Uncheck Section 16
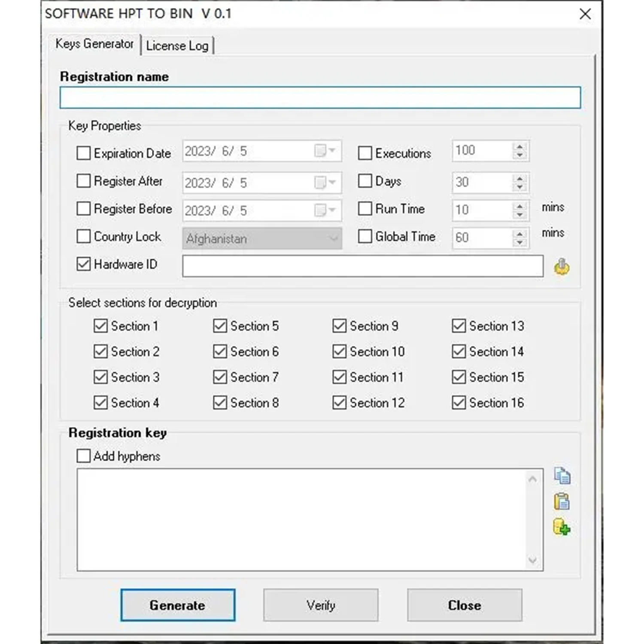644x644 pixels. click(x=459, y=403)
